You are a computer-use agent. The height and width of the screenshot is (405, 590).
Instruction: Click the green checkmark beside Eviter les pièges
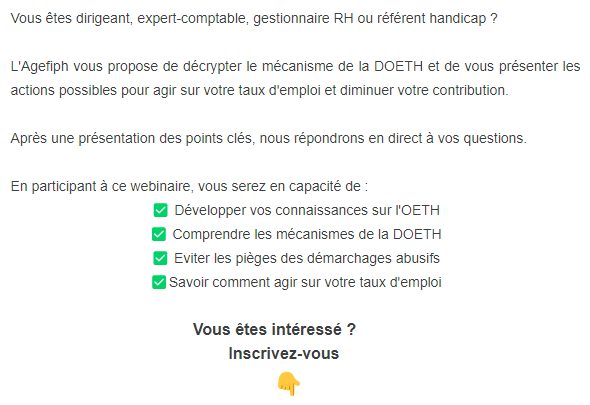tap(160, 258)
